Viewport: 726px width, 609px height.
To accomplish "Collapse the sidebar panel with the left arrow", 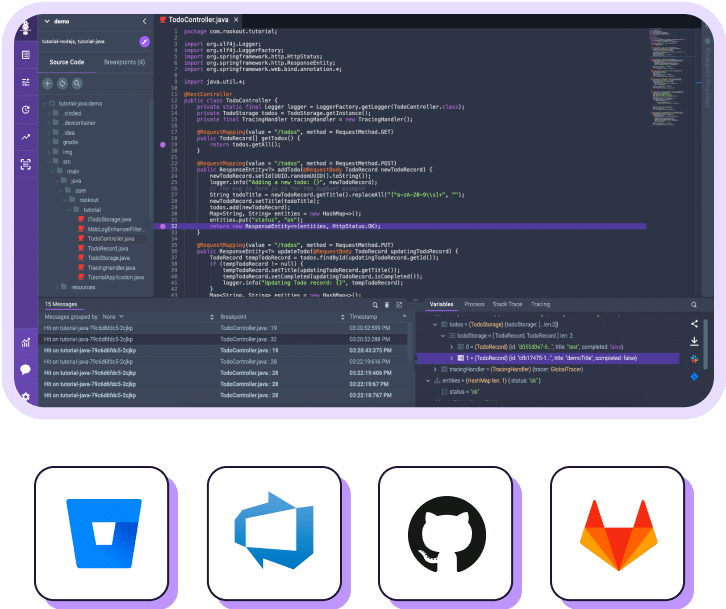I will [144, 21].
